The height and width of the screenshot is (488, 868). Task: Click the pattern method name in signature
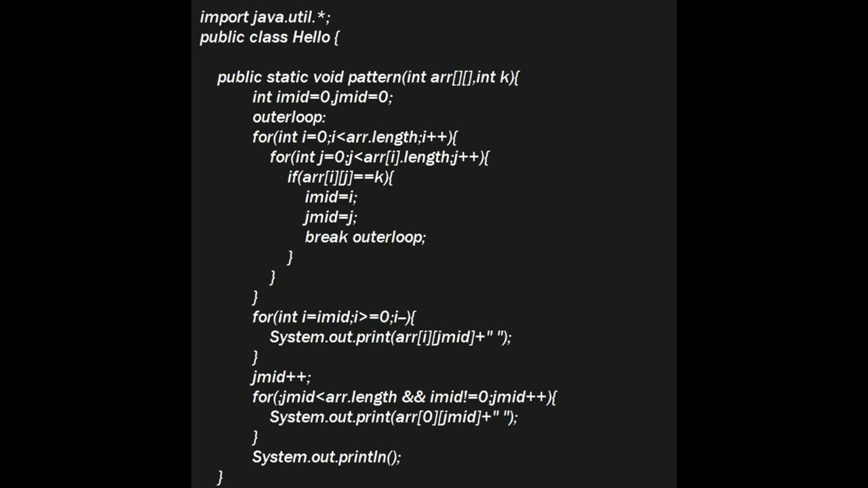point(374,77)
